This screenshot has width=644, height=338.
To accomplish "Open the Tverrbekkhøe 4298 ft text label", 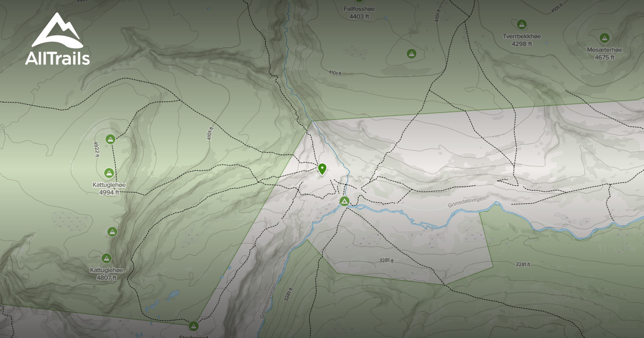I will (521, 40).
